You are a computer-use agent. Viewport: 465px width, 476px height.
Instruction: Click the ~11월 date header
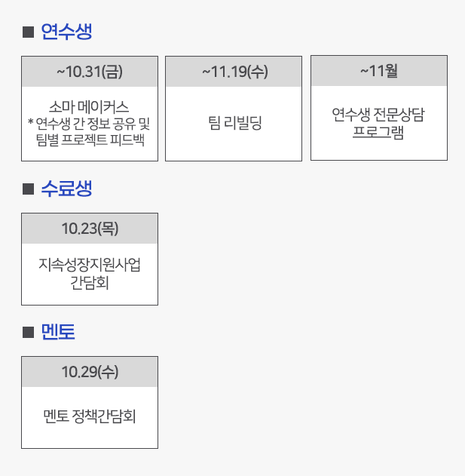click(379, 72)
